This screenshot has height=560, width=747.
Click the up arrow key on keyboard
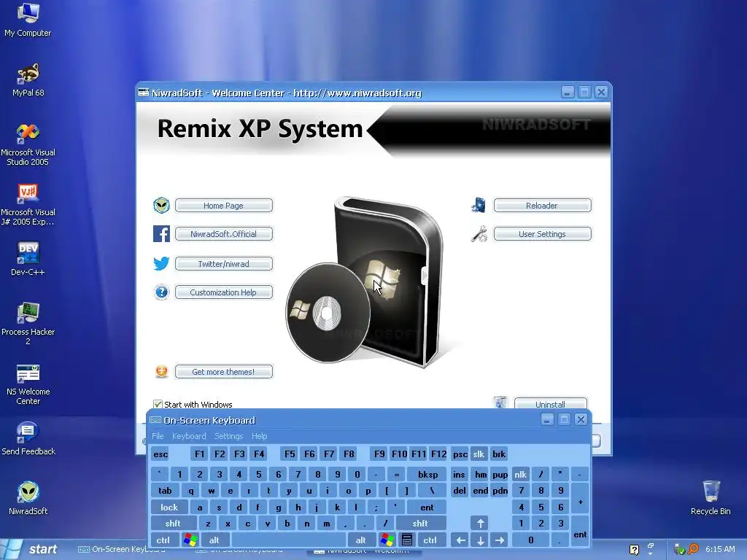click(480, 524)
